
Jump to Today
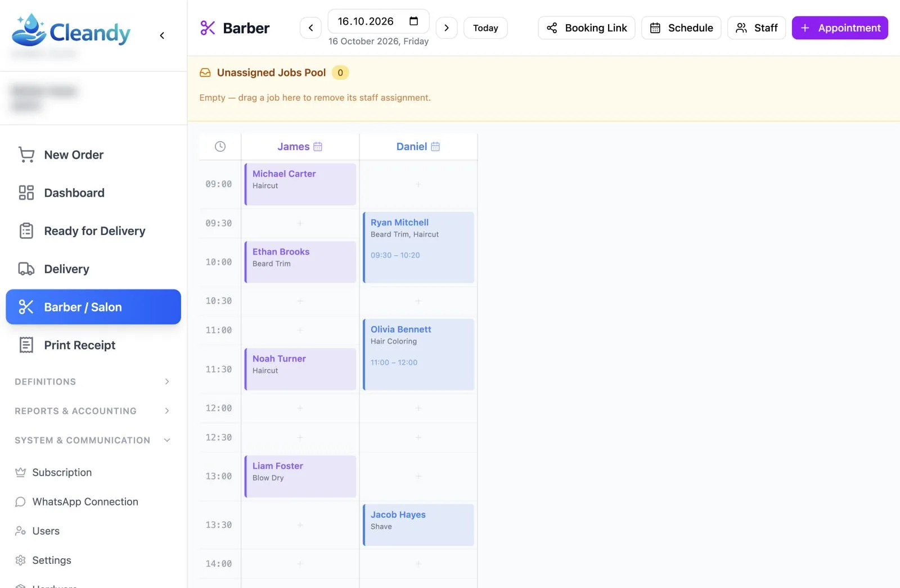pyautogui.click(x=485, y=28)
